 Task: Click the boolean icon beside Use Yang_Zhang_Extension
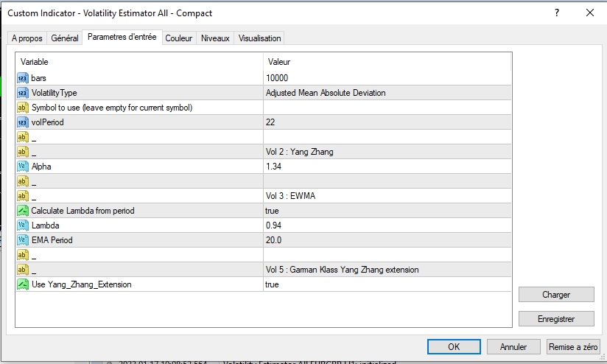point(22,284)
